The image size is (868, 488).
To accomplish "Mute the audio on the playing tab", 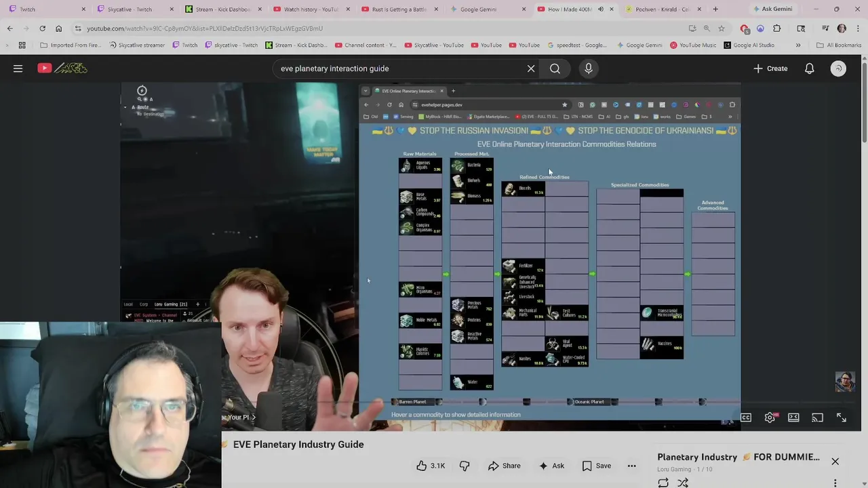I will (600, 9).
